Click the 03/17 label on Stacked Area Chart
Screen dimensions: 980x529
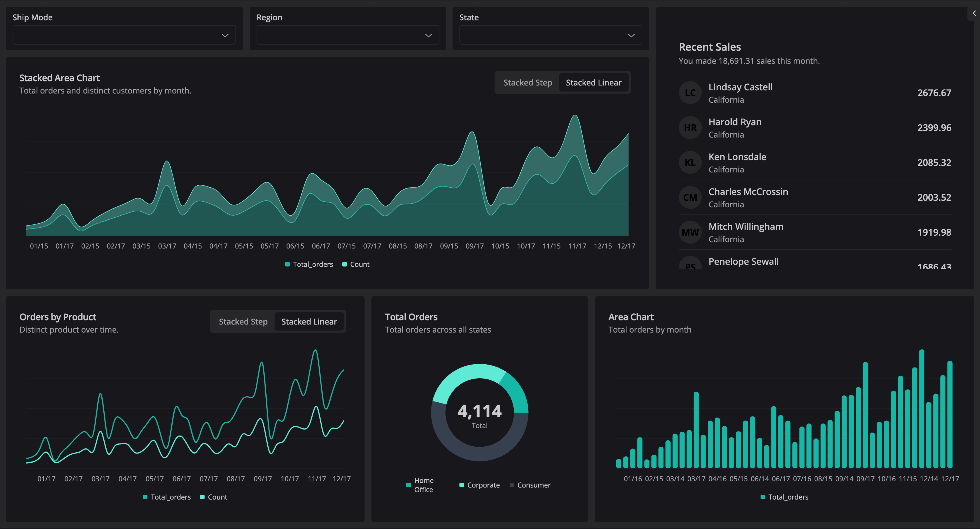pos(167,246)
